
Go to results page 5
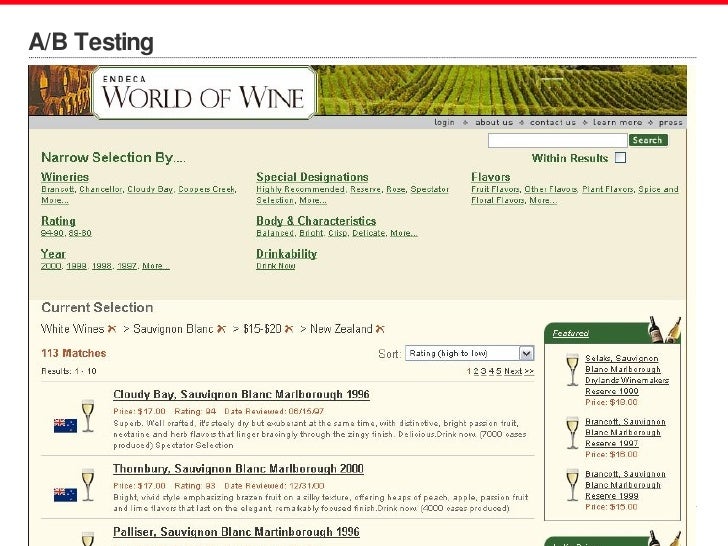pos(499,371)
